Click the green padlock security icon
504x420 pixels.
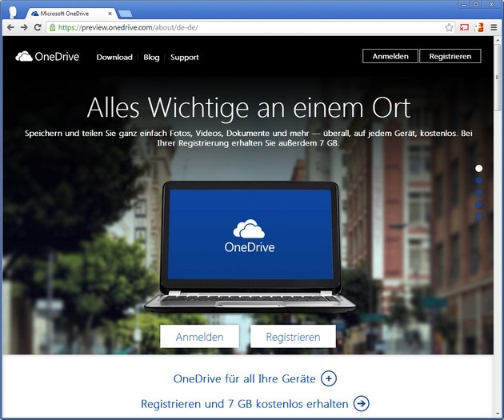[52, 27]
